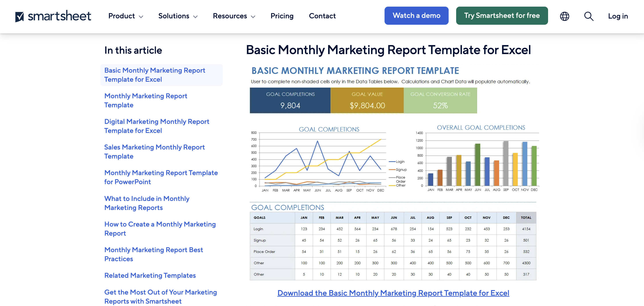This screenshot has height=306, width=644.
Task: Download the Basic Monthly Marketing Report Template for Excel
Action: pyautogui.click(x=393, y=293)
